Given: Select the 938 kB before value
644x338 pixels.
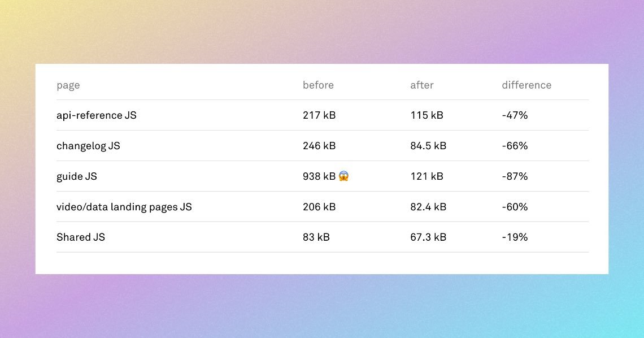Looking at the screenshot, I should [x=319, y=176].
